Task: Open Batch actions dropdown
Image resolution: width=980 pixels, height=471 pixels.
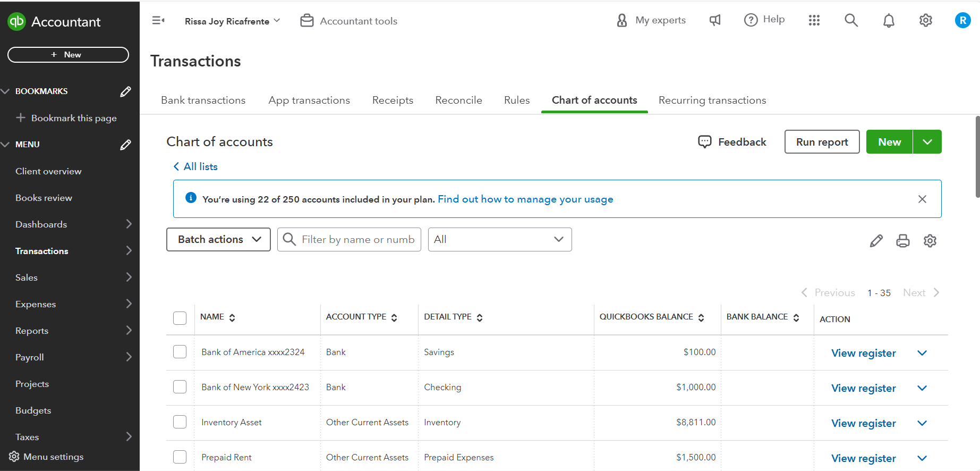Action: (x=218, y=240)
